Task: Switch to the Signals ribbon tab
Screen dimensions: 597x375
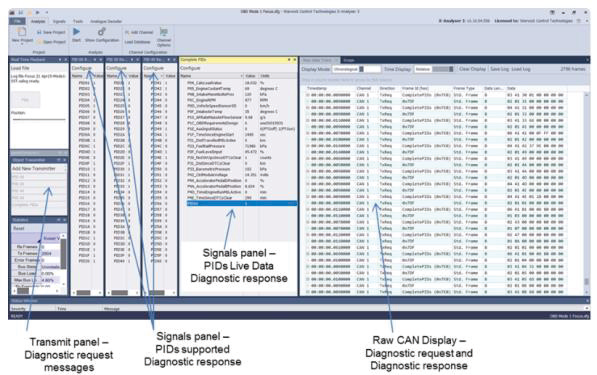Action: tap(59, 21)
